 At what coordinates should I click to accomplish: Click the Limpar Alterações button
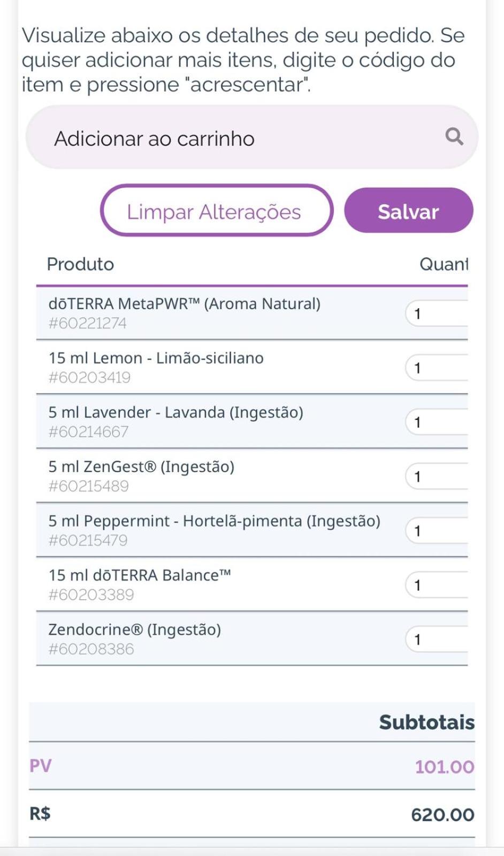pyautogui.click(x=217, y=210)
